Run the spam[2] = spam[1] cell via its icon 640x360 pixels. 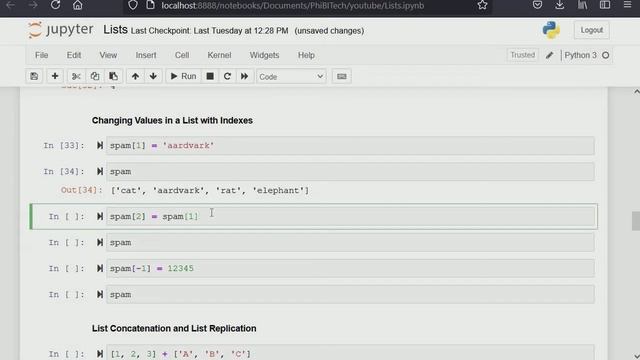[100, 217]
